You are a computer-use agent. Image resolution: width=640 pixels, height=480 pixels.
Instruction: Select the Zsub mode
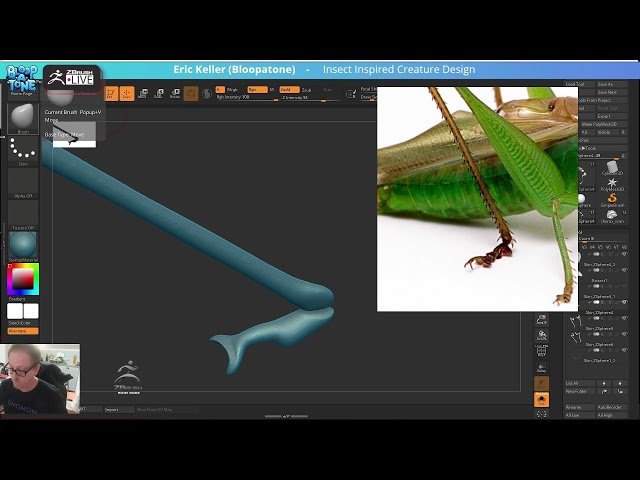307,90
